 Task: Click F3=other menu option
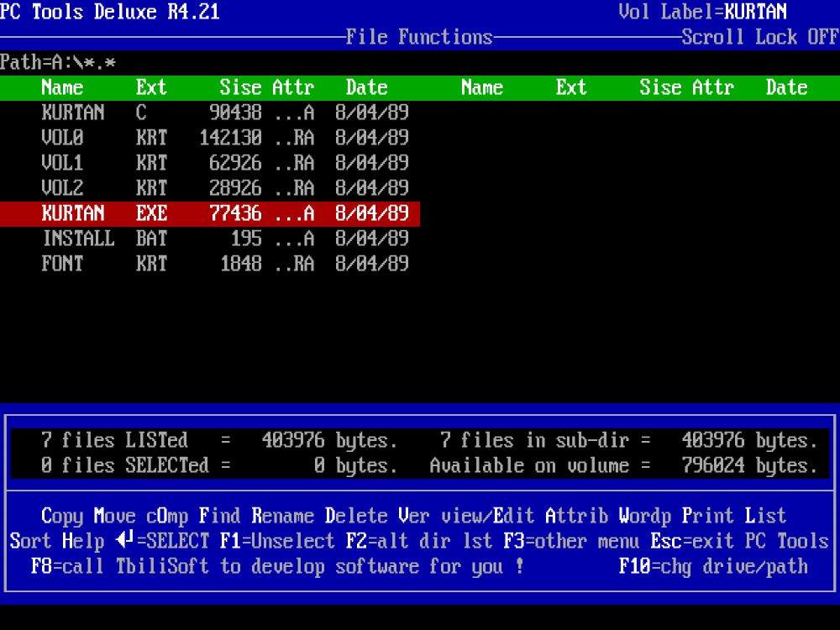tap(571, 541)
